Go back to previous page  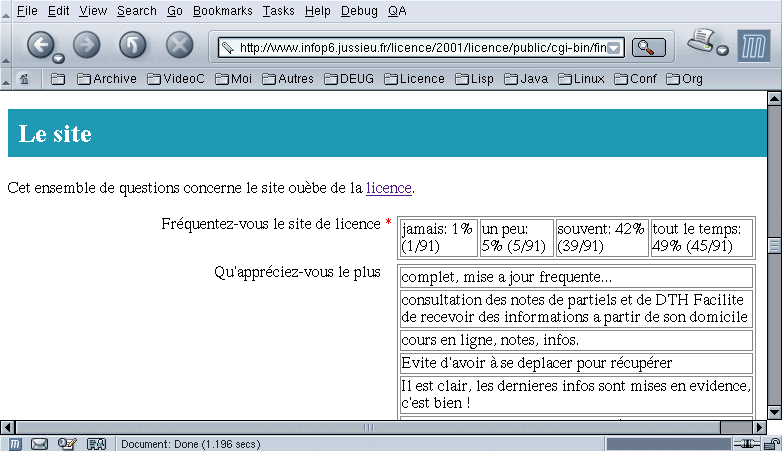point(40,45)
